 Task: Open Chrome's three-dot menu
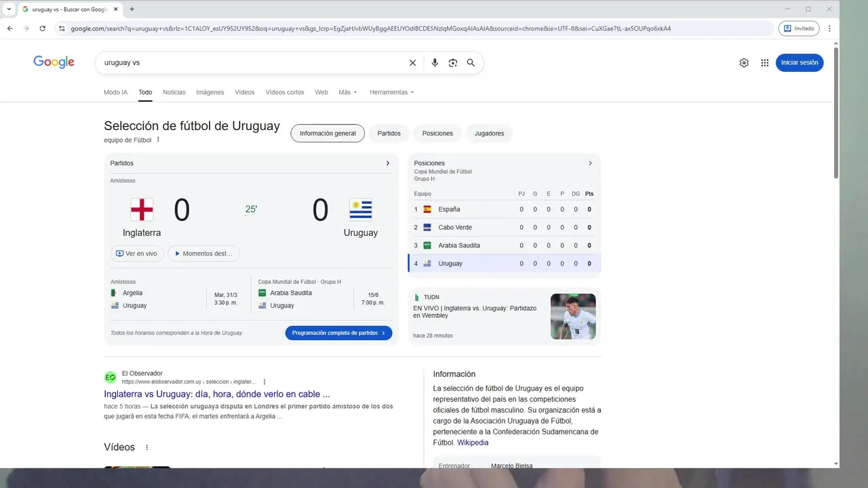point(829,28)
